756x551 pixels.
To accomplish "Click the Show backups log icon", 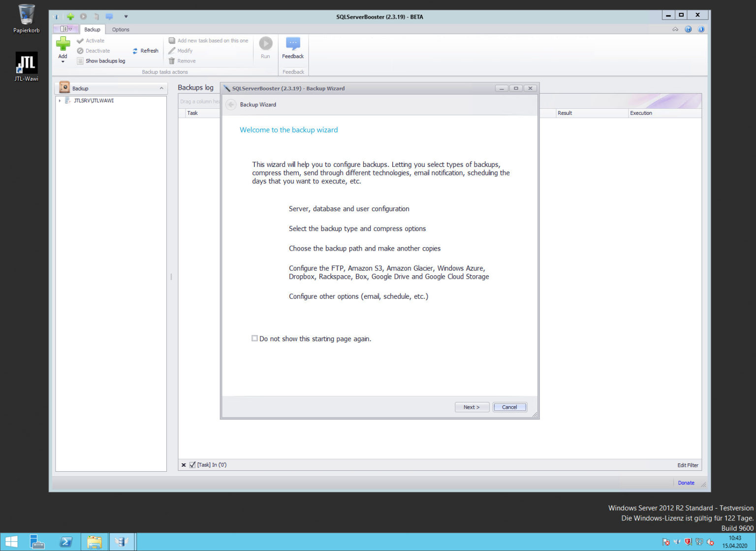I will [x=80, y=61].
